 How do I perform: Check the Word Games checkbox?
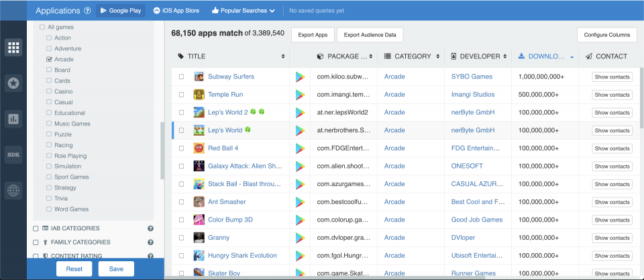point(49,209)
